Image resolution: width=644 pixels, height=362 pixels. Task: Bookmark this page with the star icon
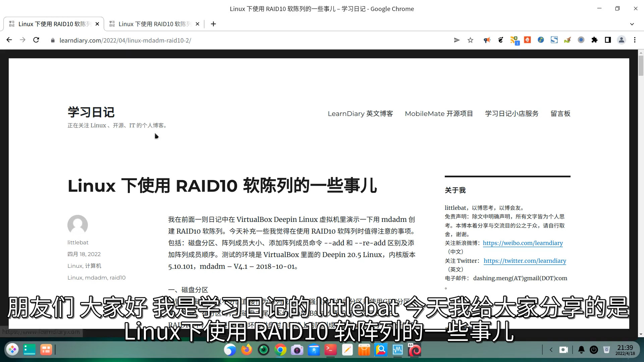pyautogui.click(x=470, y=40)
